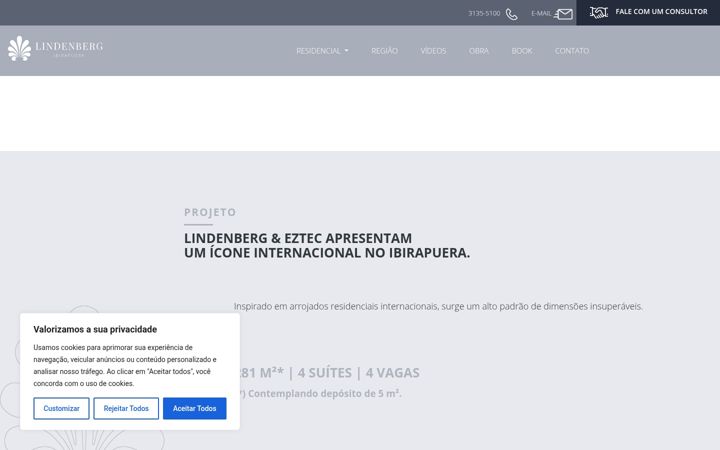
Task: Click the Lindenberg wordmark in header
Action: [x=69, y=47]
